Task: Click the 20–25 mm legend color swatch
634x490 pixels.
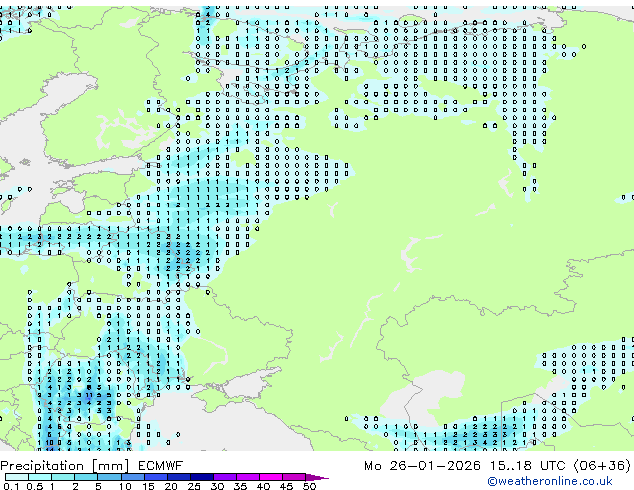Action: [x=178, y=477]
